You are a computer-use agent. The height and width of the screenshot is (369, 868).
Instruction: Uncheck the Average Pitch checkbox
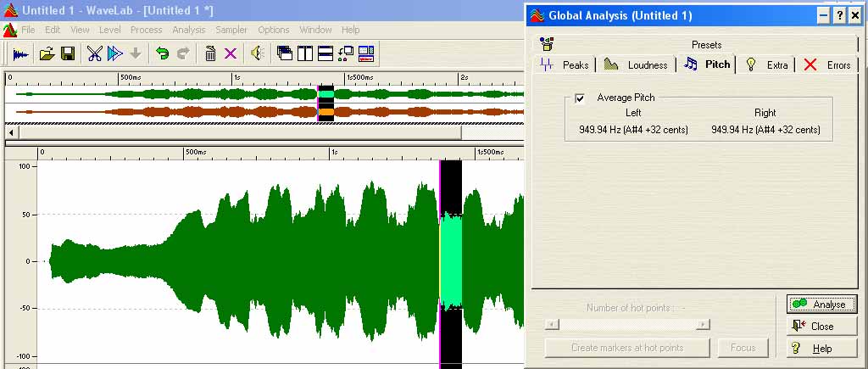pyautogui.click(x=580, y=98)
